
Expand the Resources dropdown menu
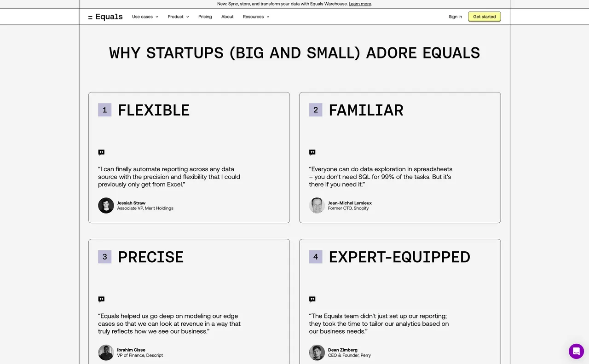click(x=256, y=17)
